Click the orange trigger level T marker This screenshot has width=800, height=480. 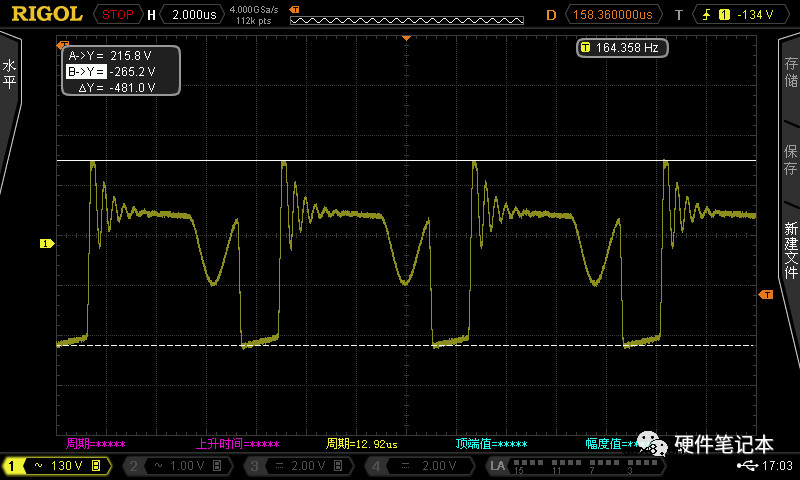pyautogui.click(x=766, y=294)
